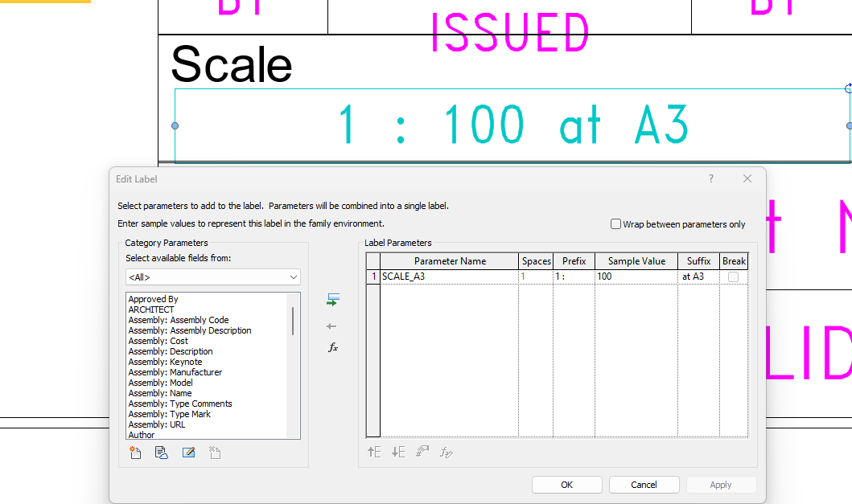Click shared parameter lookup icon below list
The width and height of the screenshot is (852, 504).
pos(162,453)
